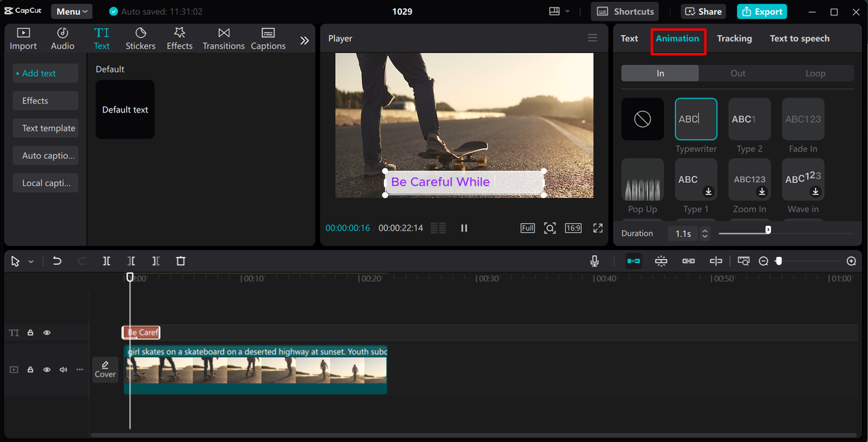Open Local captions in the sidebar
This screenshot has width=868, height=442.
pyautogui.click(x=45, y=183)
